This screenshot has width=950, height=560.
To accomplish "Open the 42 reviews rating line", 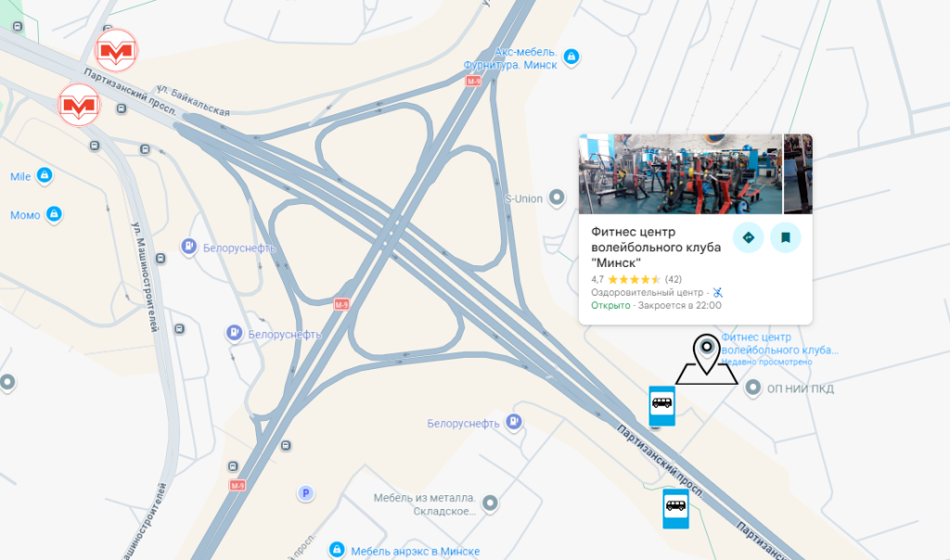I will pos(636,279).
